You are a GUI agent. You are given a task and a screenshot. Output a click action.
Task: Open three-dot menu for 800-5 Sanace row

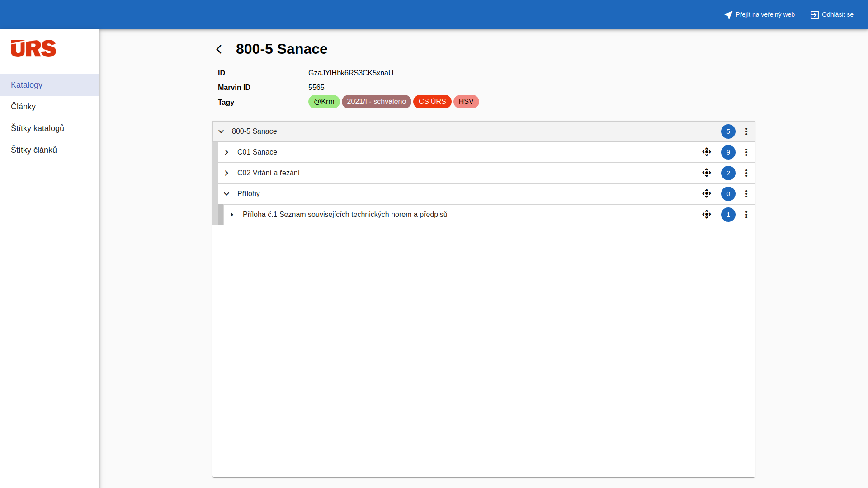pyautogui.click(x=746, y=131)
